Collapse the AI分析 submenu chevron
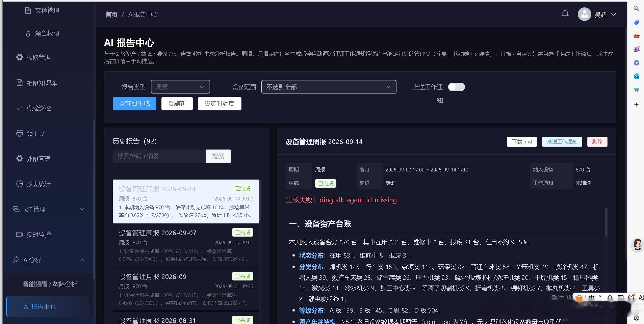 pyautogui.click(x=82, y=260)
